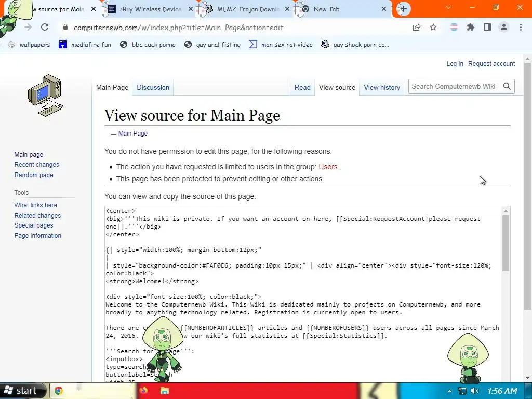Open the share page icon

tap(417, 28)
